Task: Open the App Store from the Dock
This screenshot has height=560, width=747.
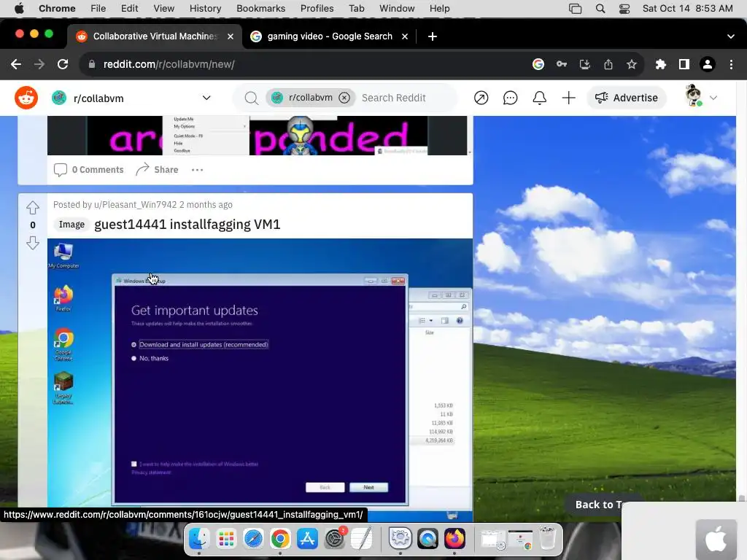Action: 307,539
